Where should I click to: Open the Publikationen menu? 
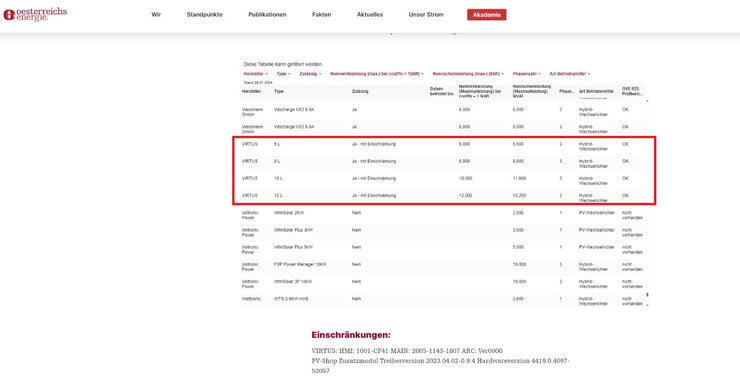267,15
